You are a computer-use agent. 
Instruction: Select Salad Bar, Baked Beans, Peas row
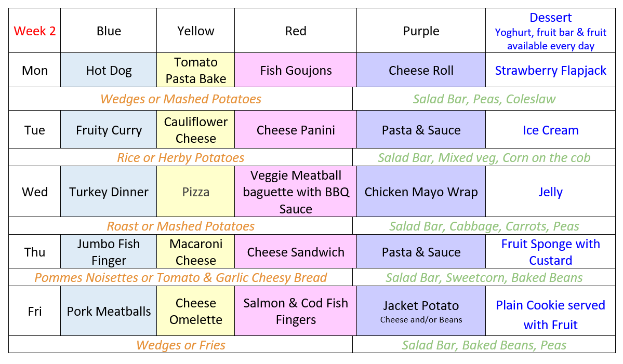pos(484,345)
